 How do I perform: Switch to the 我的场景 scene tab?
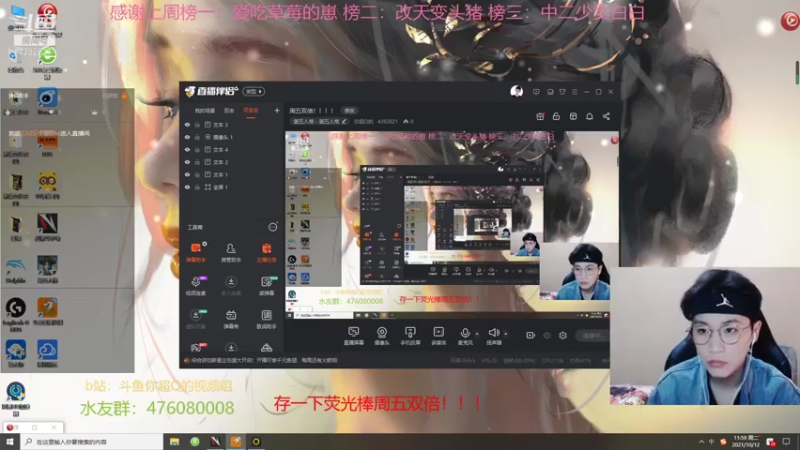[x=205, y=111]
